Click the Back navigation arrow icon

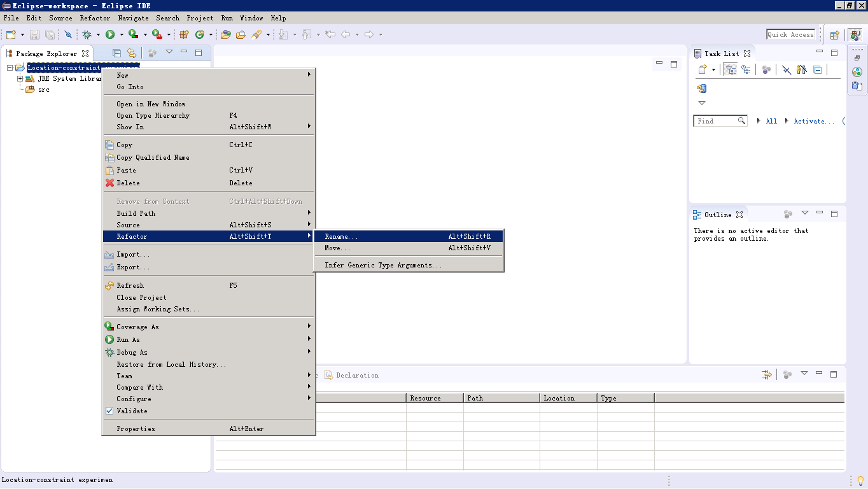point(346,34)
